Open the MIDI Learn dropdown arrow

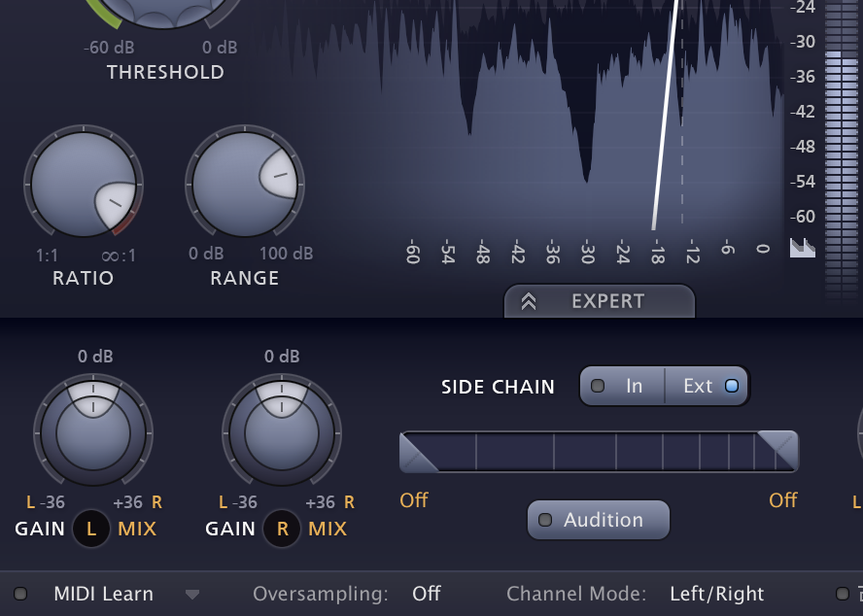(192, 595)
